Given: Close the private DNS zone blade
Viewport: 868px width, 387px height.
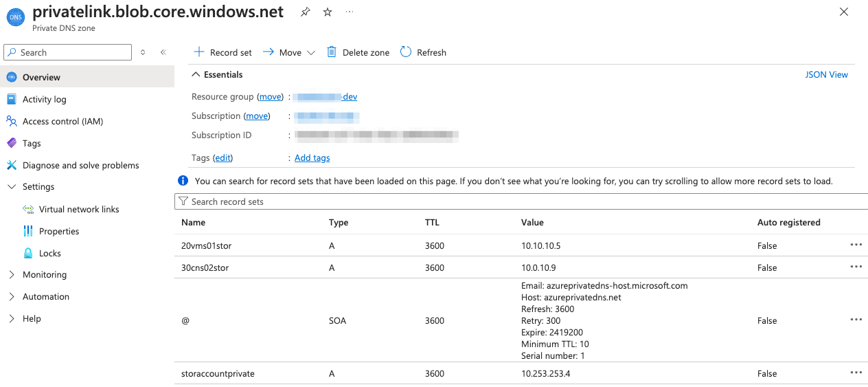Looking at the screenshot, I should [x=844, y=12].
